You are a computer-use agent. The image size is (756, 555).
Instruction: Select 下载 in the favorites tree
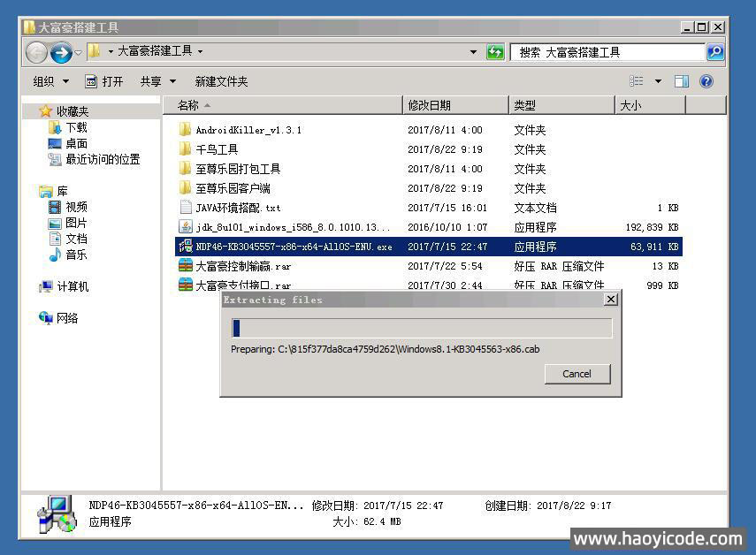(x=76, y=127)
